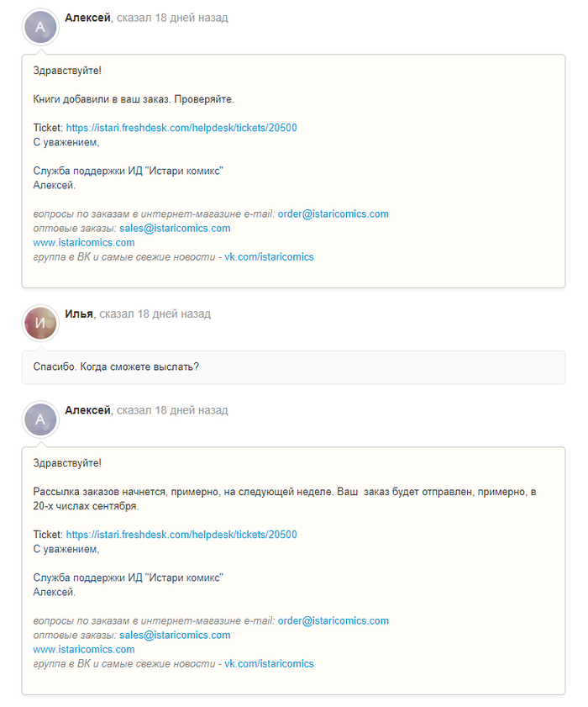Viewport: 588px width, 707px height.
Task: Click Илья's profile avatar
Action: pos(40,323)
